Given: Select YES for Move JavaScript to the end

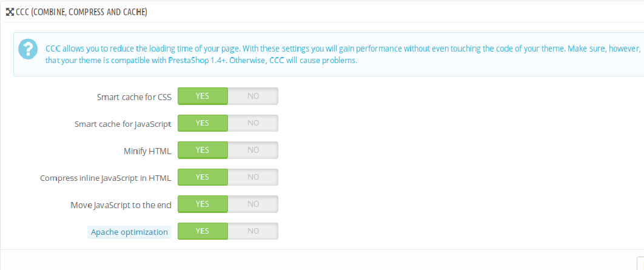Looking at the screenshot, I should [x=203, y=204].
